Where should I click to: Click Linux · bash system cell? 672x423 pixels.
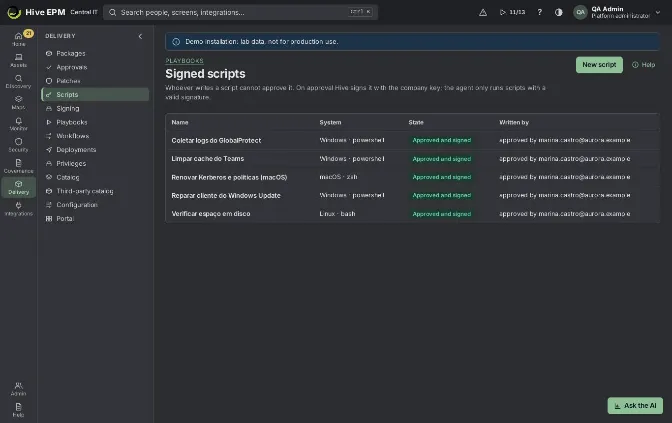(337, 214)
